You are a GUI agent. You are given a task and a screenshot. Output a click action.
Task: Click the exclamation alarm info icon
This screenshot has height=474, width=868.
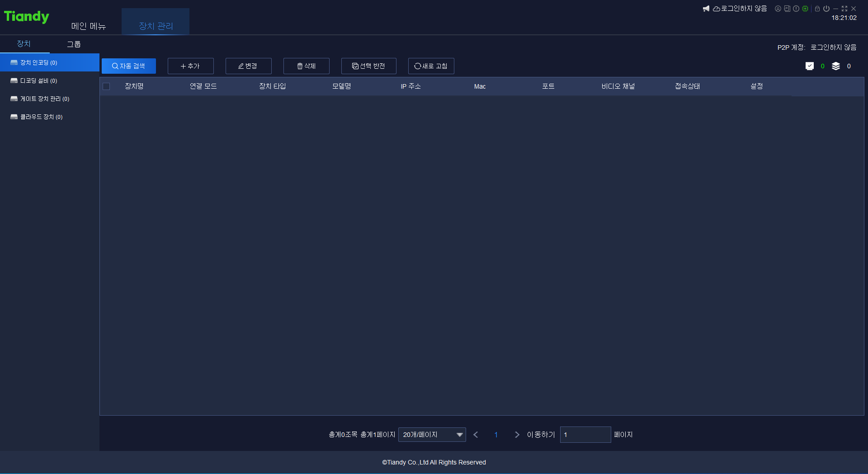click(x=796, y=9)
